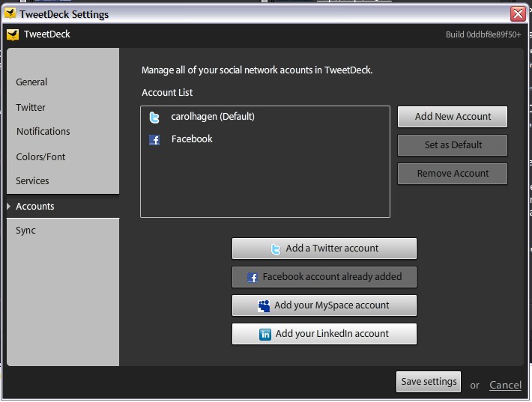Open the Services settings tab

(32, 180)
